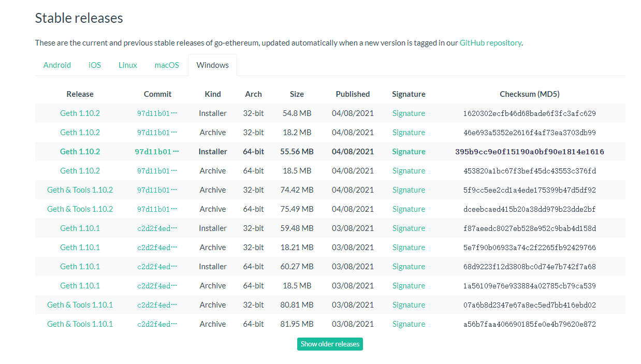Download Geth 1.10.2 64-bit Archive 18.5 MB
The width and height of the screenshot is (641, 364).
pos(80,171)
